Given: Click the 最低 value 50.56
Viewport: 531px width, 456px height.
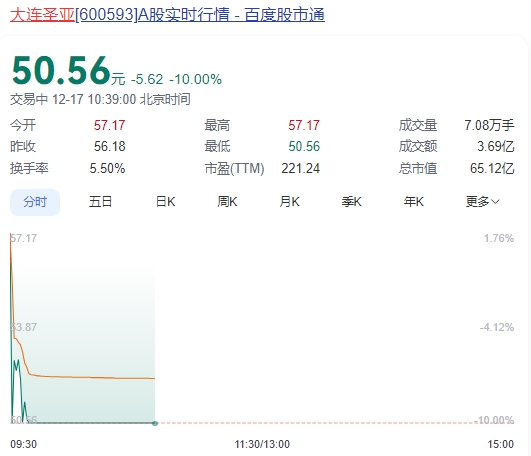Looking at the screenshot, I should click(304, 147).
